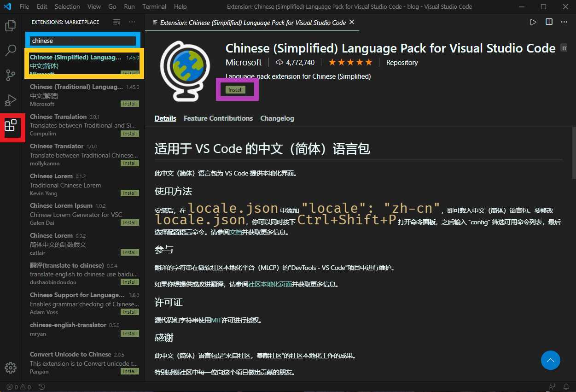Viewport: 576px width, 392px height.
Task: Open the Repository link
Action: click(402, 62)
